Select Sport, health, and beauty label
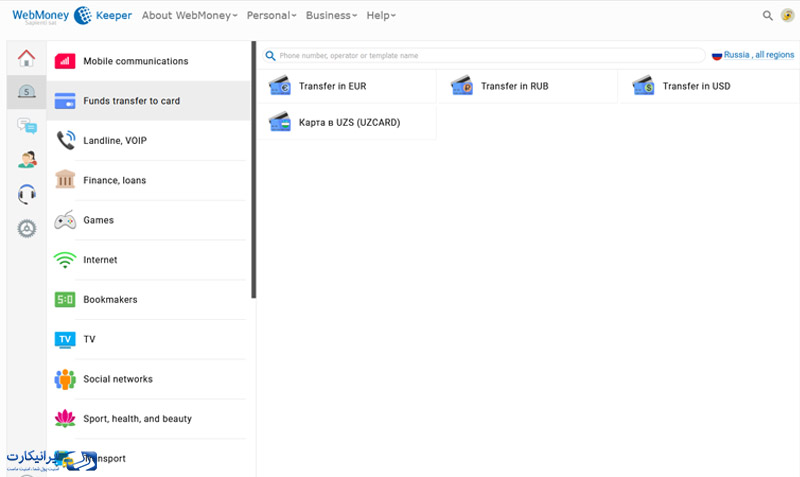This screenshot has height=477, width=800. 137,419
